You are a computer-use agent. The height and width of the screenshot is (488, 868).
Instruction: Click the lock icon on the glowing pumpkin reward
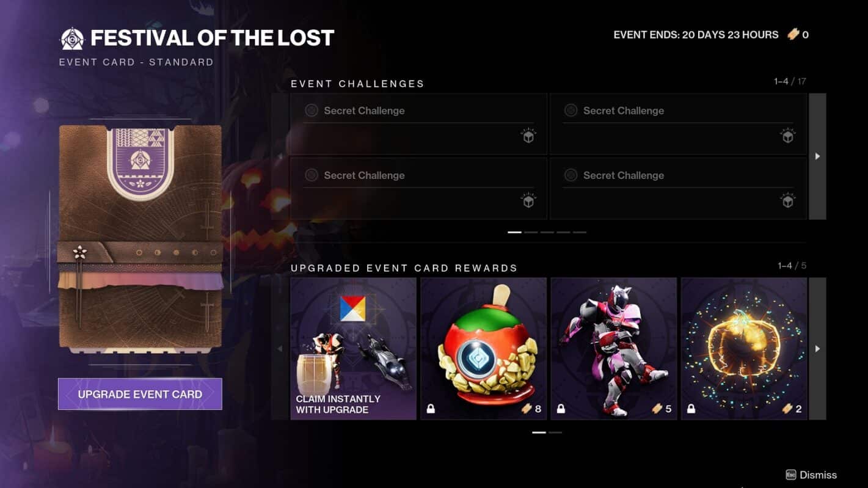[x=691, y=409]
